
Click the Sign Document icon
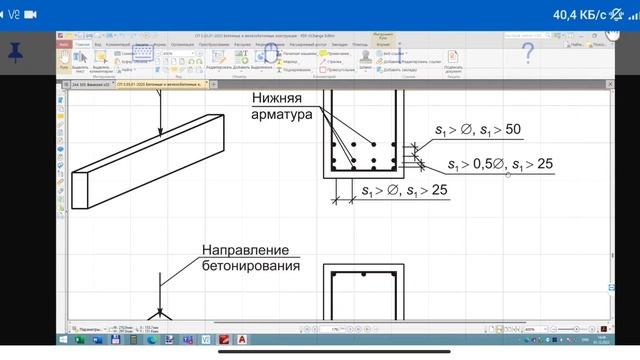click(x=453, y=61)
